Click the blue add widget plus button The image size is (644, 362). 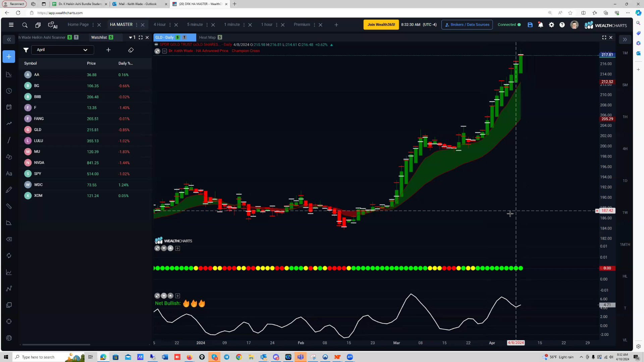point(9,57)
